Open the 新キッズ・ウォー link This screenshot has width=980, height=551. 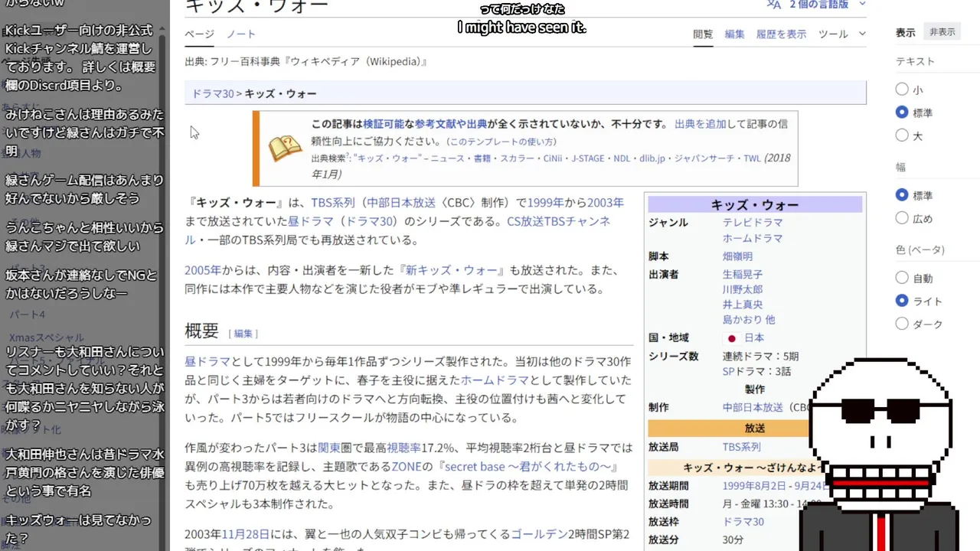(451, 271)
